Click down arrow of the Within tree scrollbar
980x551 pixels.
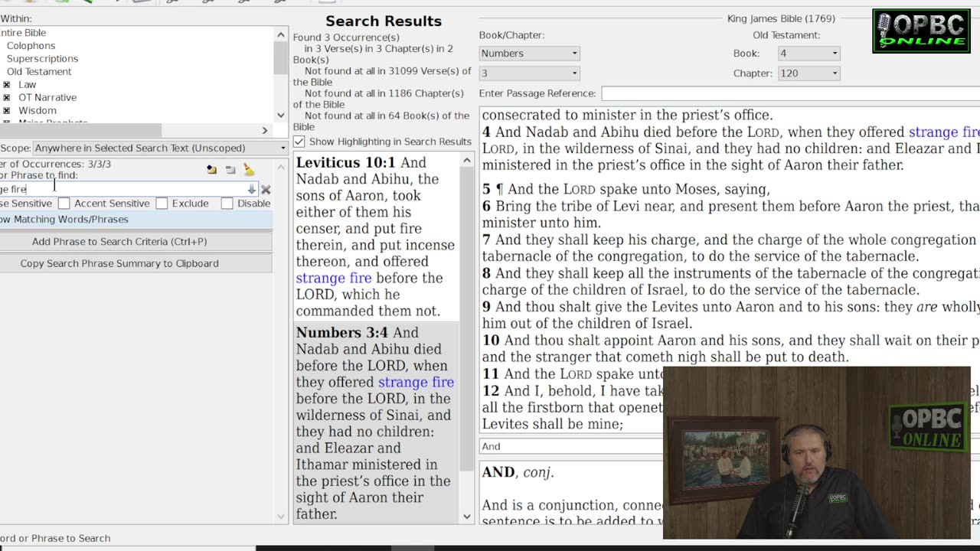(281, 116)
